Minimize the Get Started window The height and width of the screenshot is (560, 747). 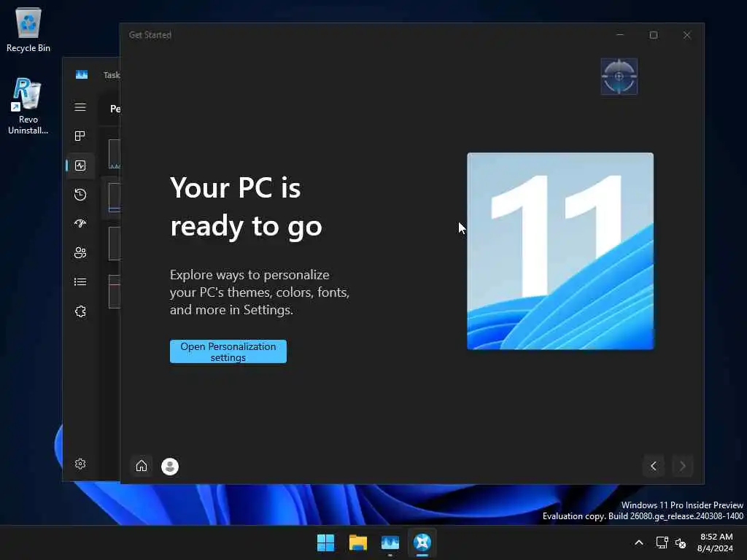pos(620,35)
